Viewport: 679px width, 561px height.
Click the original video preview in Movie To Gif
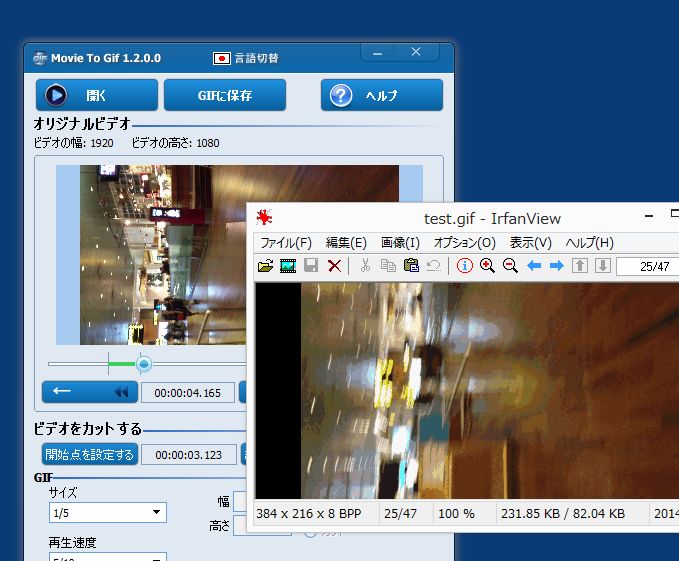tap(239, 255)
